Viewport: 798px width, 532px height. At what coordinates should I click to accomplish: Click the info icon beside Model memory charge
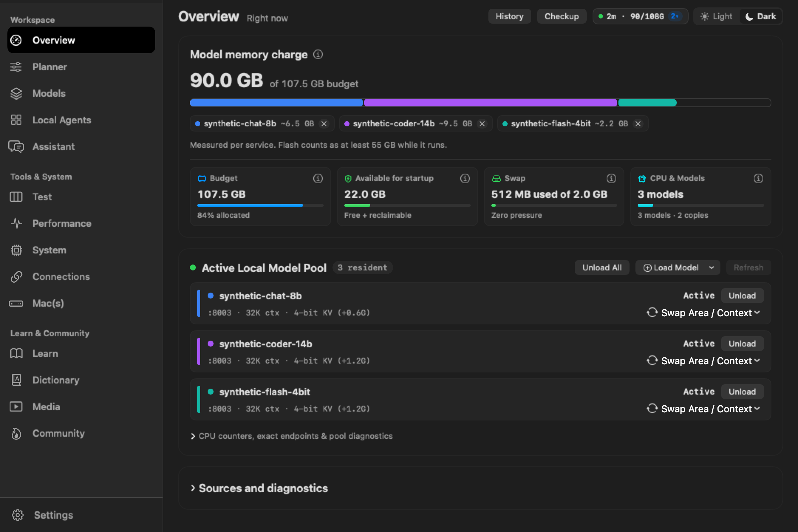(318, 55)
